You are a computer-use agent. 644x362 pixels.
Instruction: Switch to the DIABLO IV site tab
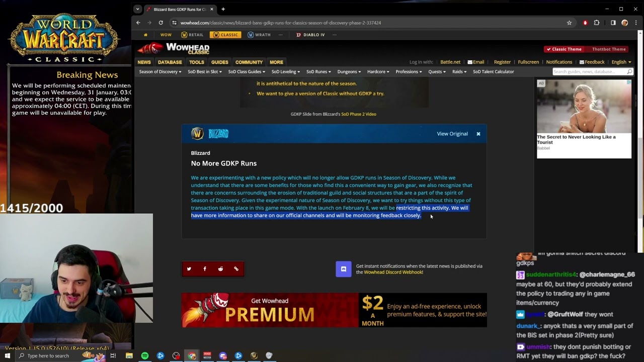click(x=310, y=35)
